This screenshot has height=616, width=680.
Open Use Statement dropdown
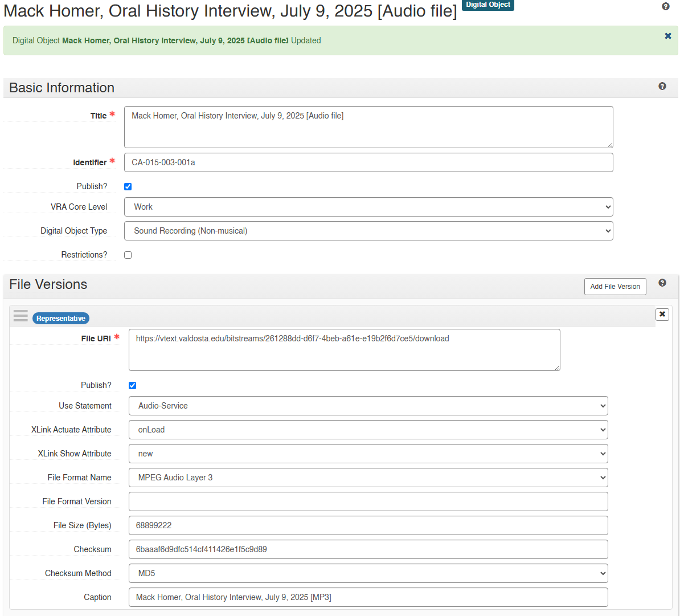tap(368, 406)
